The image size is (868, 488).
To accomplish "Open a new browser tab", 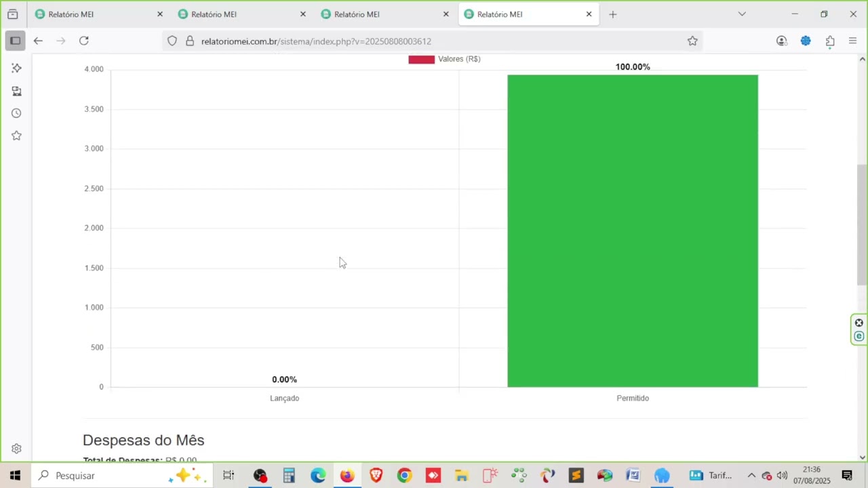I will [613, 14].
